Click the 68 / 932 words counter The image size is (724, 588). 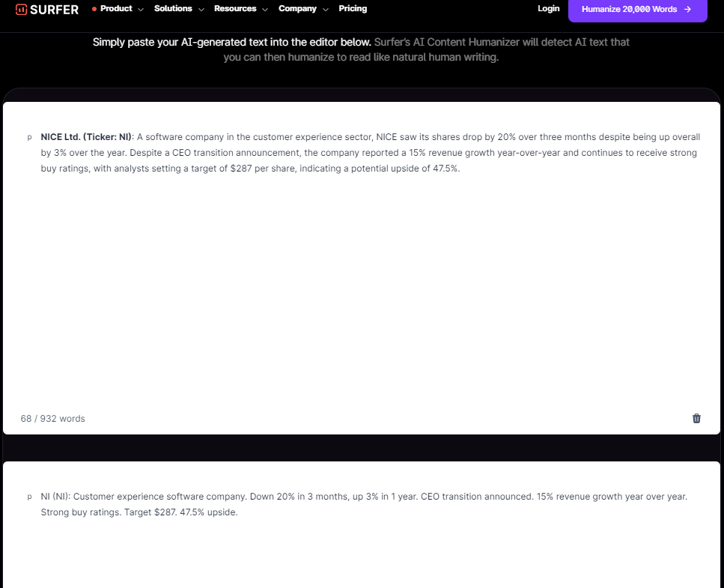pos(52,418)
